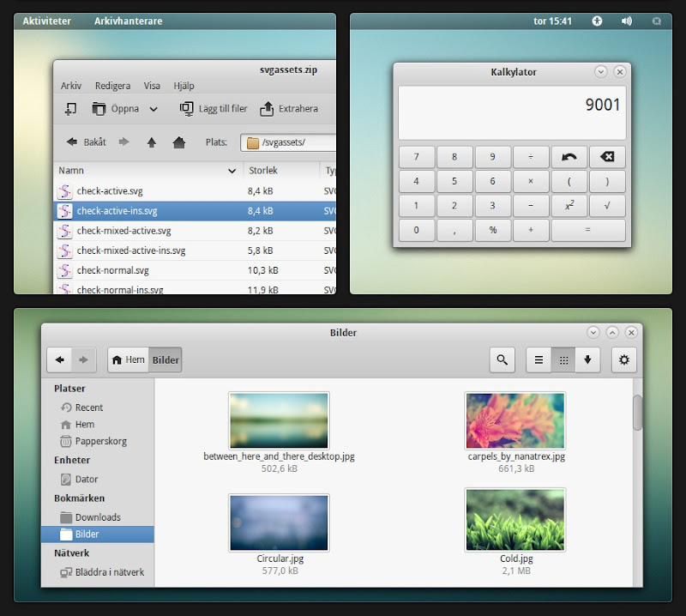The height and width of the screenshot is (616, 686).
Task: Click the chat status icon in top bar
Action: 656,21
